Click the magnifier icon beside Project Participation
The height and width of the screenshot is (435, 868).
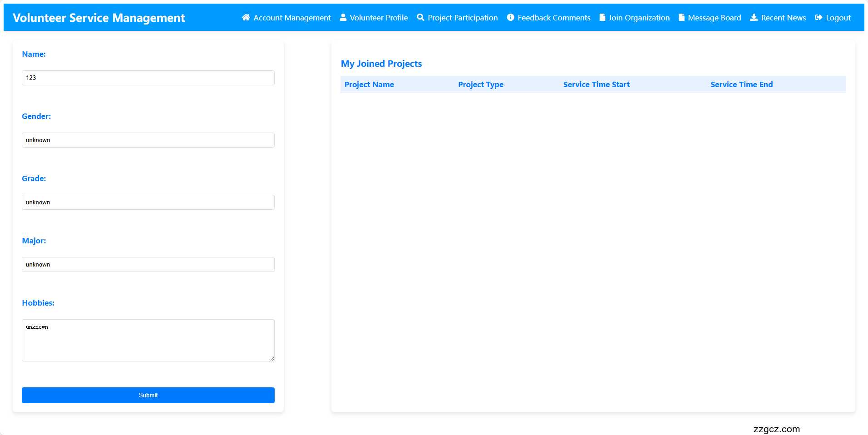point(420,18)
